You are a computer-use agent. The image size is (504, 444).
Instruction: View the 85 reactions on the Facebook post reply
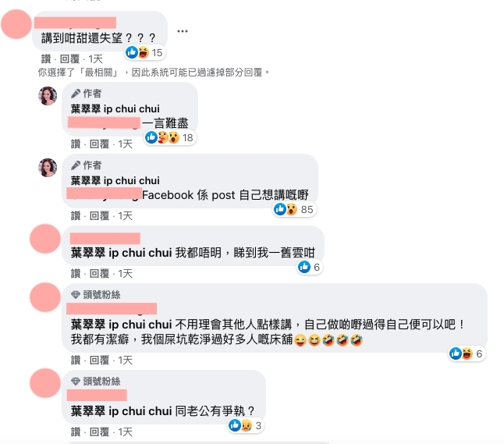[294, 209]
